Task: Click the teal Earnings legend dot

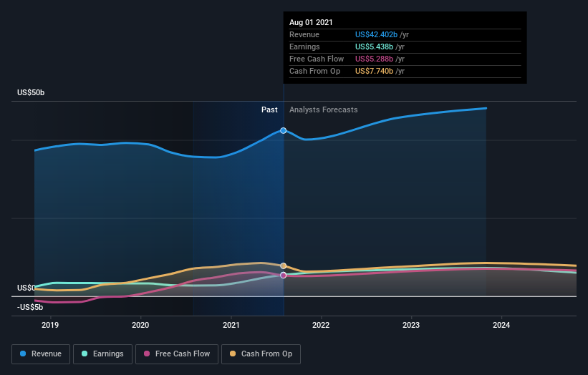Action: tap(85, 354)
